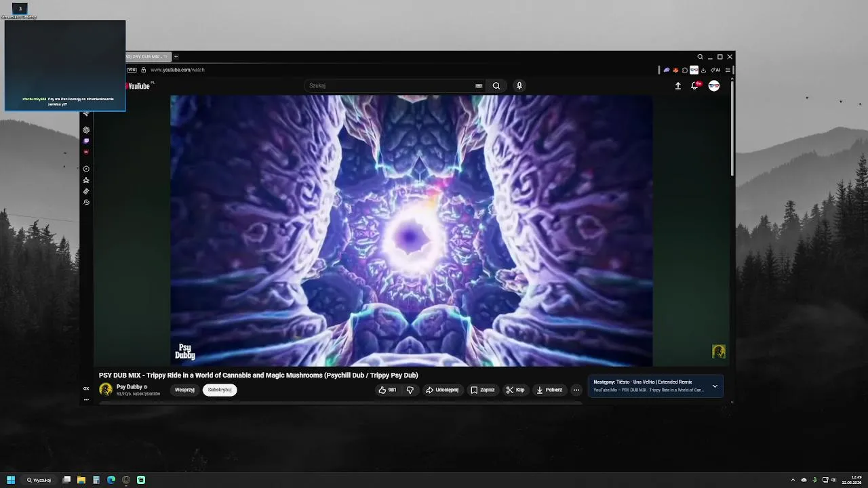Download the video with Pobierz button
The height and width of the screenshot is (488, 868).
[549, 390]
